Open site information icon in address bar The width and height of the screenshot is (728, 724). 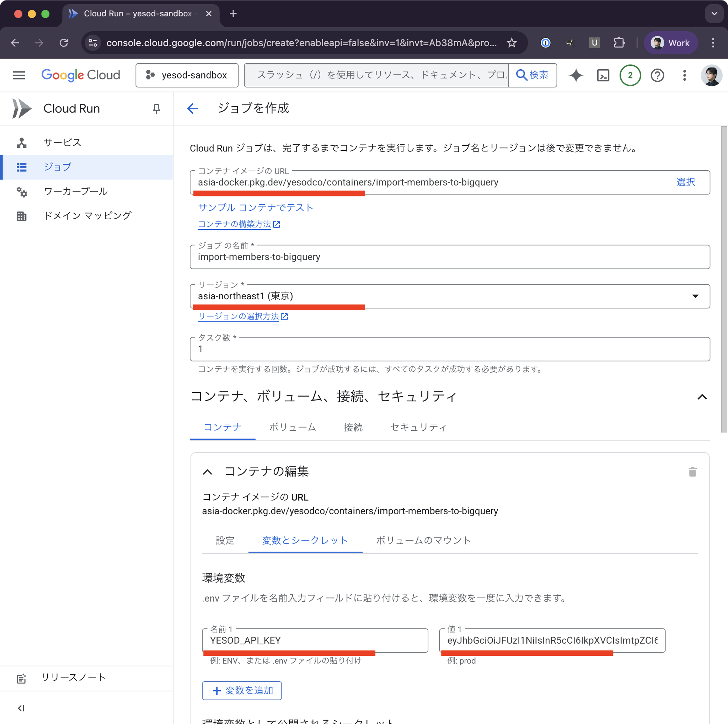point(93,43)
